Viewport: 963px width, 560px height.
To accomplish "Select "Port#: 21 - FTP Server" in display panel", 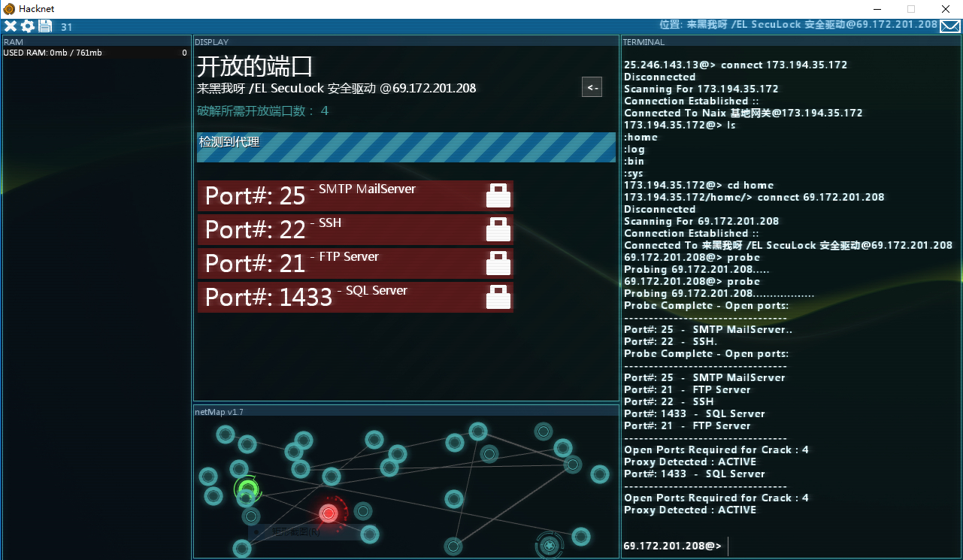I will [356, 263].
